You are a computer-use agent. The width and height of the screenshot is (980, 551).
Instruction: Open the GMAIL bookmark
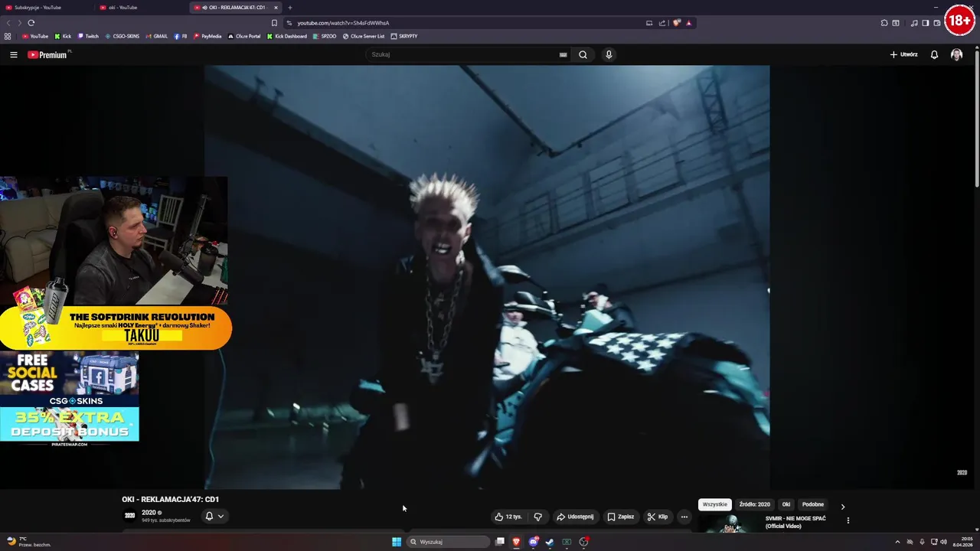[156, 36]
